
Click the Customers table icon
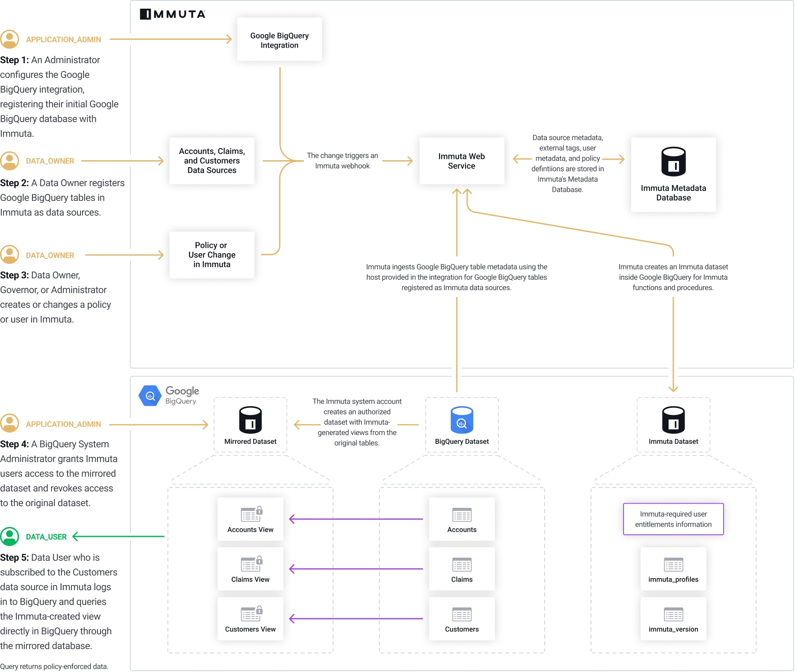[462, 614]
